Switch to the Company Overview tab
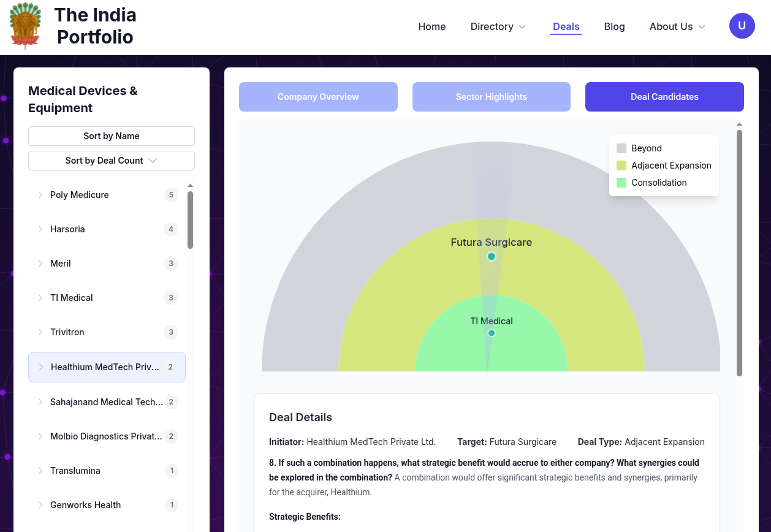The width and height of the screenshot is (771, 532). 318,97
